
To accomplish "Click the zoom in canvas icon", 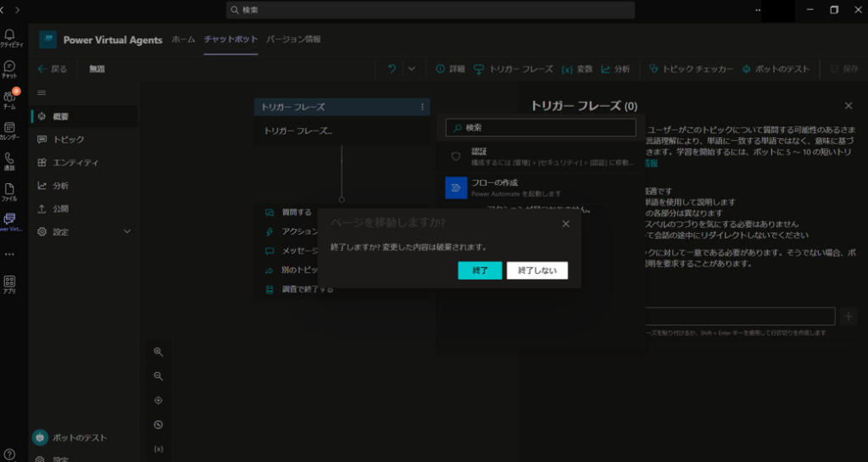I will point(159,352).
